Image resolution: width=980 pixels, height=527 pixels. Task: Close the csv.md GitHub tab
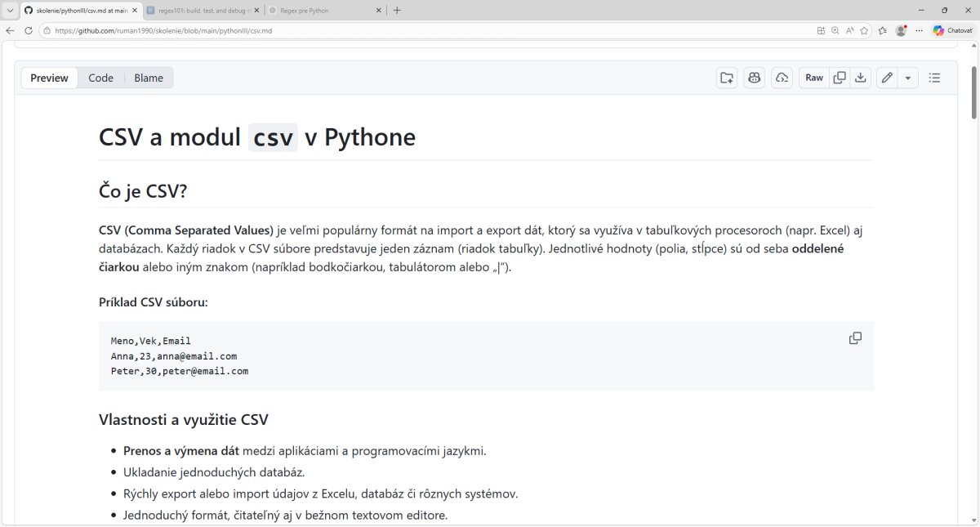pyautogui.click(x=133, y=11)
